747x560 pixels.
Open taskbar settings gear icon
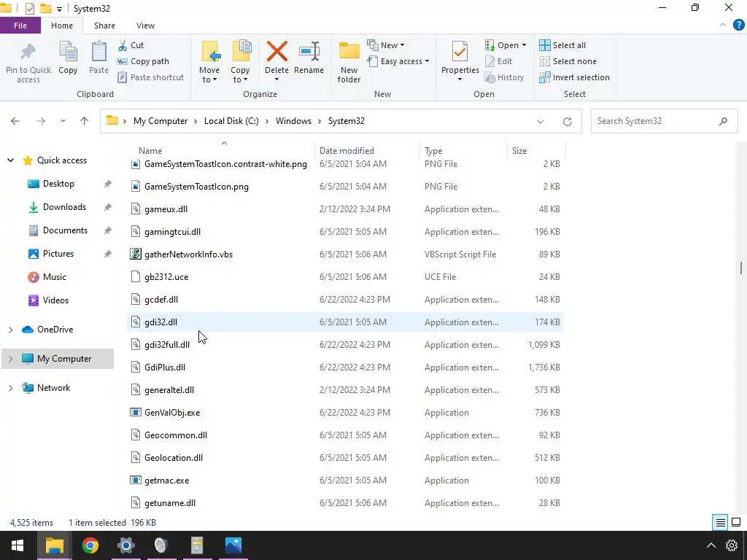(x=732, y=545)
